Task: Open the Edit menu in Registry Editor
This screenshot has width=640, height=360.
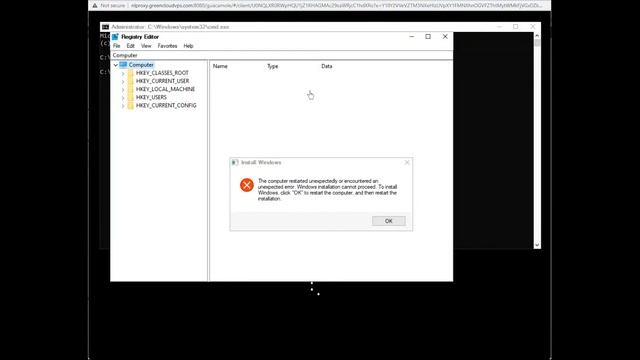Action: (131, 46)
